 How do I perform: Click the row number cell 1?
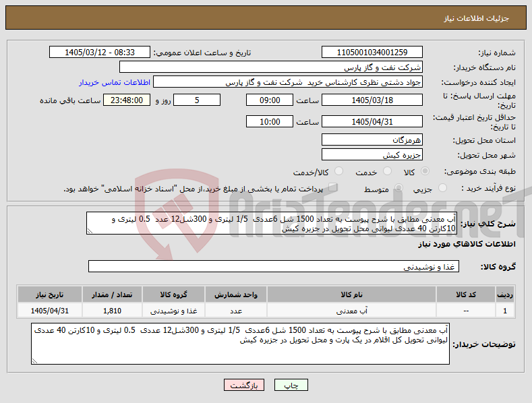coord(505,311)
